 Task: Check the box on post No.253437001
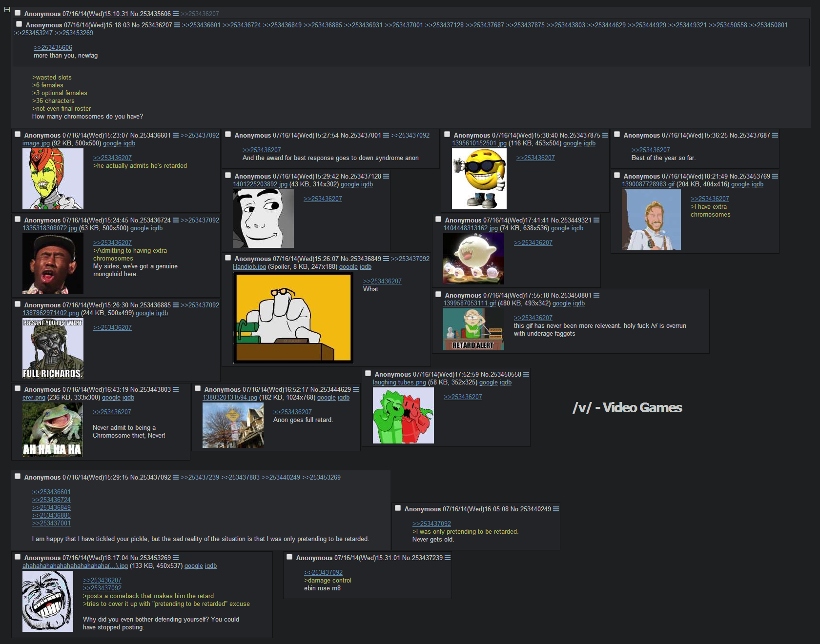(x=228, y=134)
